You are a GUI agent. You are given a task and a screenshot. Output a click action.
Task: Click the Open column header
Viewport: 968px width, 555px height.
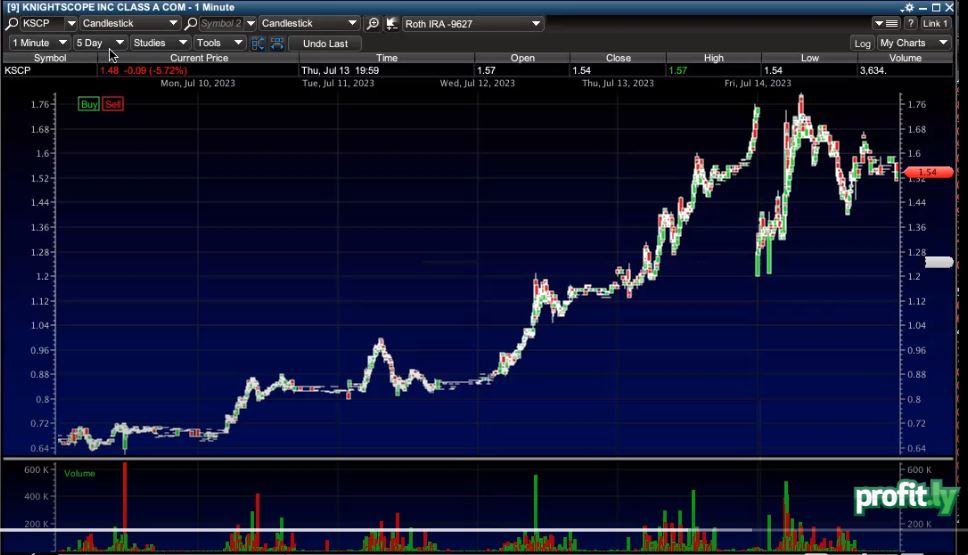(x=522, y=57)
